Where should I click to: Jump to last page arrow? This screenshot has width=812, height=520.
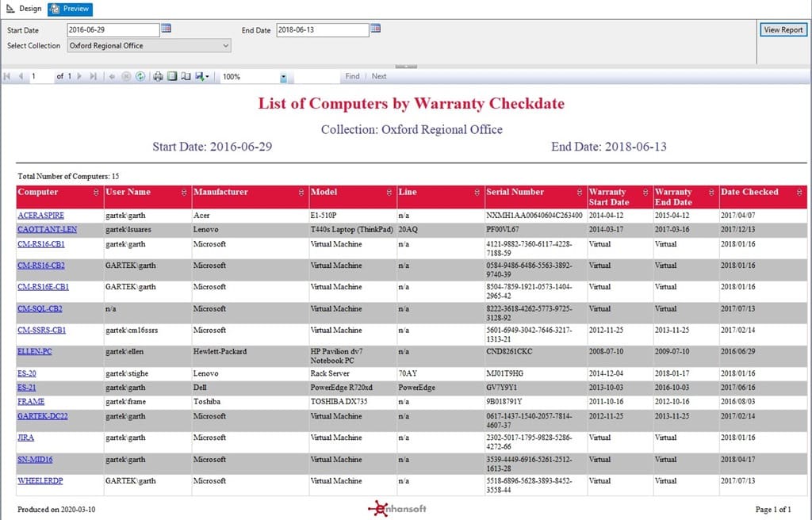click(x=94, y=76)
